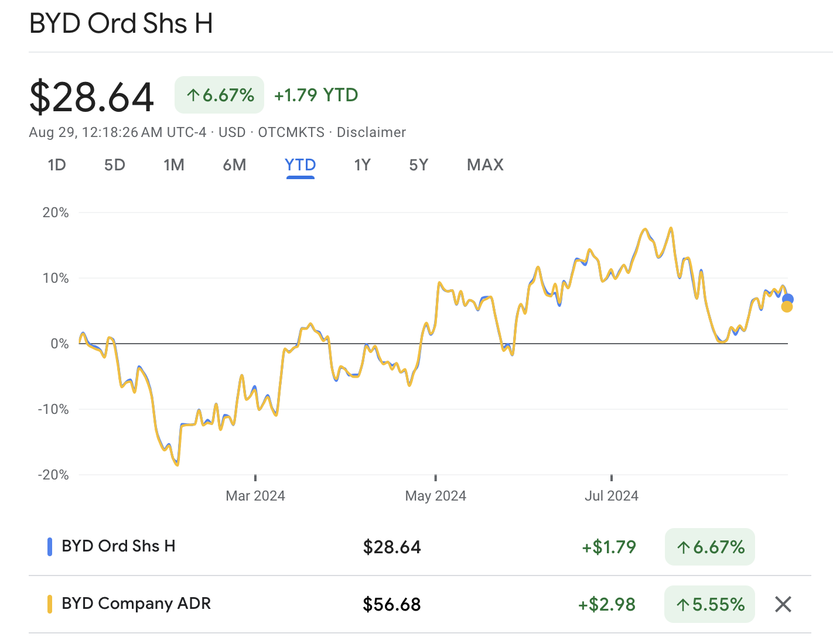Click the yellow BYD Company ADR color marker
The height and width of the screenshot is (644, 833).
50,604
